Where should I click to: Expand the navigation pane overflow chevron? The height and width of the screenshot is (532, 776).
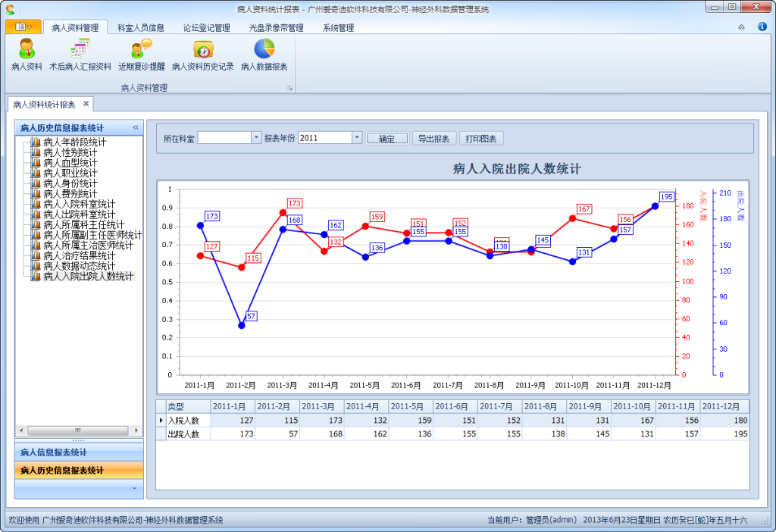tap(134, 489)
